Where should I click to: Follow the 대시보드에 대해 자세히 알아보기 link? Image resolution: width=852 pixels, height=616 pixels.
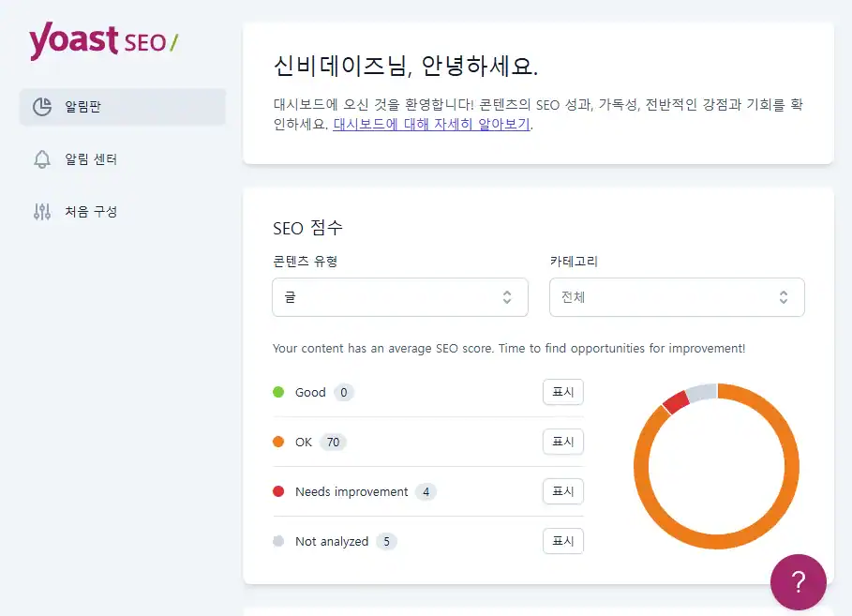pyautogui.click(x=432, y=124)
